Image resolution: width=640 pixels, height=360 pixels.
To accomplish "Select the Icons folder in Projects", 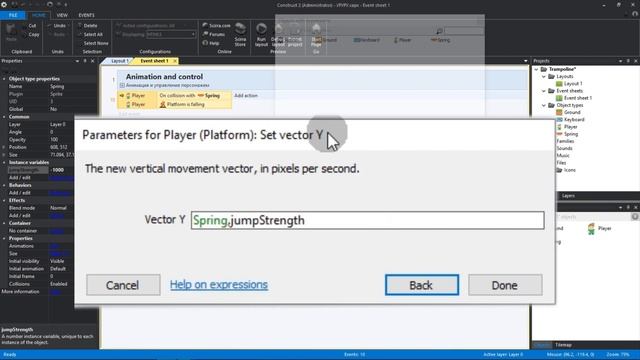I will pos(566,170).
